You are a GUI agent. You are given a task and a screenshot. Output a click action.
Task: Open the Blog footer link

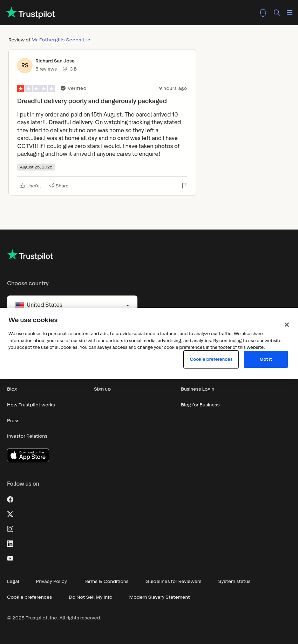click(x=12, y=389)
